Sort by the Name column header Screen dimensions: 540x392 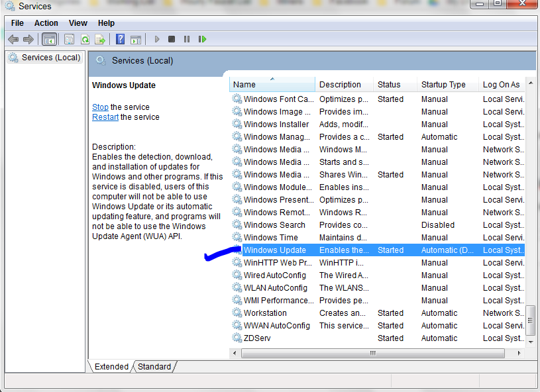click(x=272, y=84)
